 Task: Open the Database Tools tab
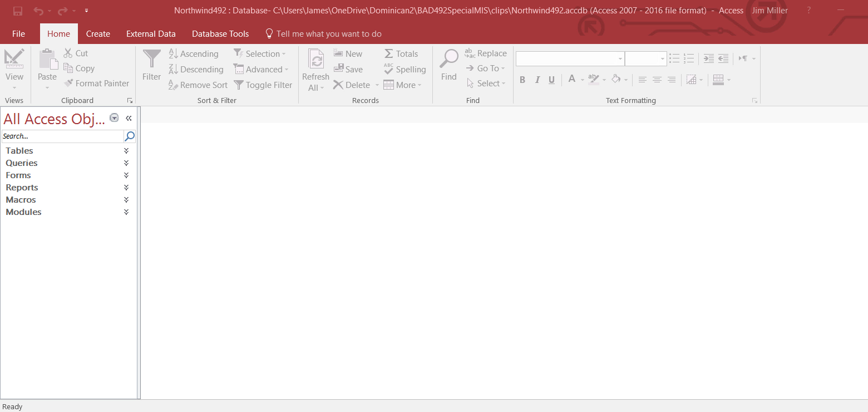(x=220, y=34)
